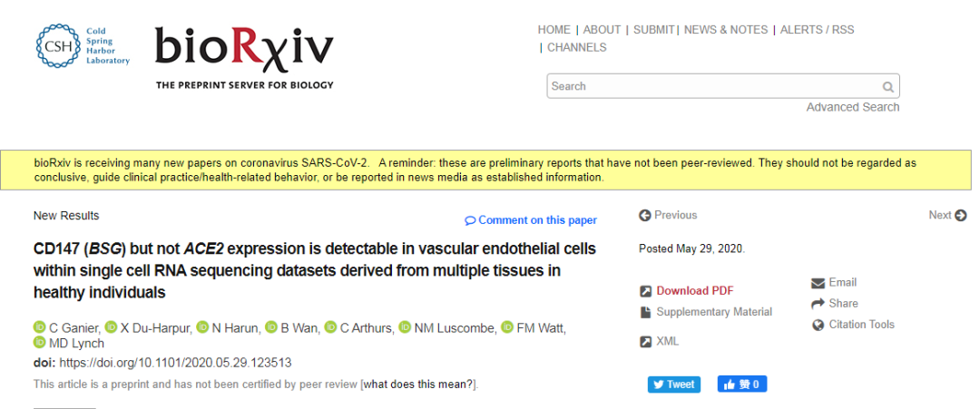Click the Download PDF link
Viewport: 980px width, 409px height.
pos(694,291)
